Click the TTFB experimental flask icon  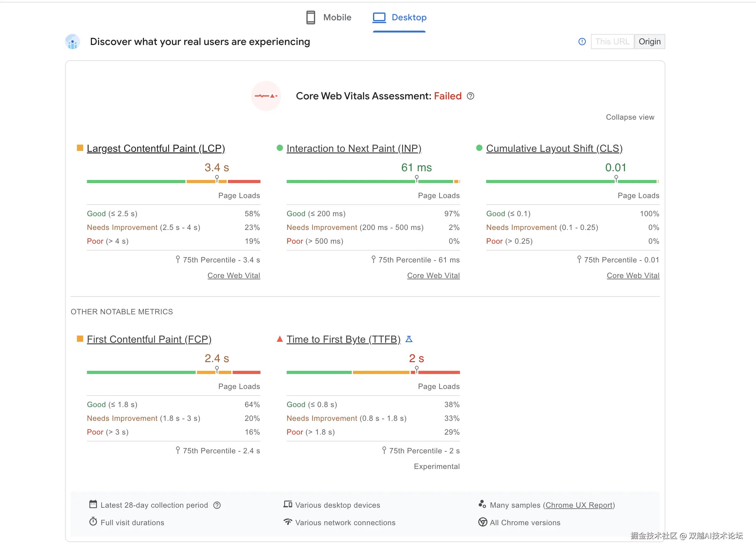[409, 339]
